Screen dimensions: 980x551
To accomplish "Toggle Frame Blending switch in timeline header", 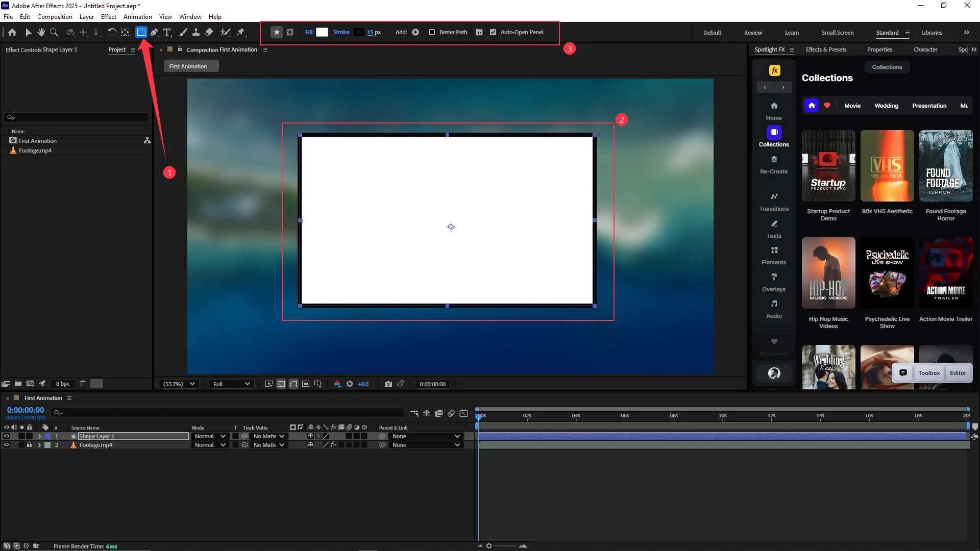I will [439, 413].
